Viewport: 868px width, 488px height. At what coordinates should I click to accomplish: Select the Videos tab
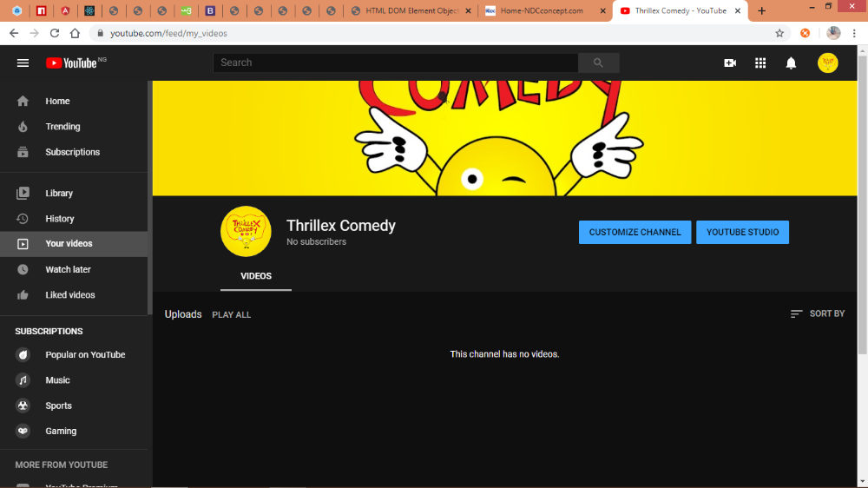256,276
